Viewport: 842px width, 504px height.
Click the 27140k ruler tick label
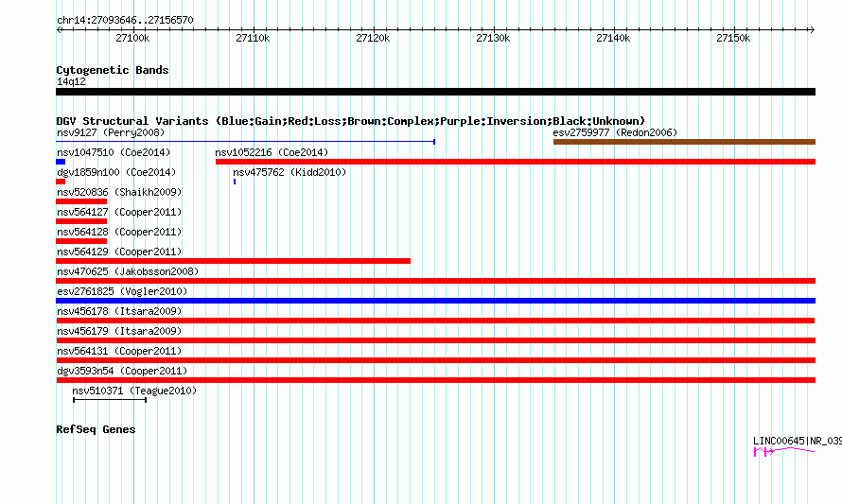[x=613, y=38]
